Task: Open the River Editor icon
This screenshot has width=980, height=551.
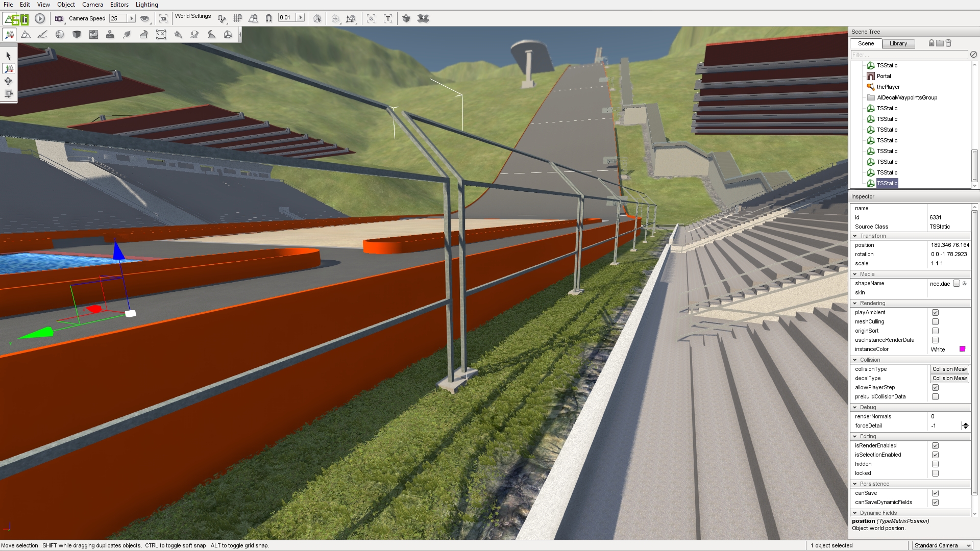Action: [x=194, y=35]
